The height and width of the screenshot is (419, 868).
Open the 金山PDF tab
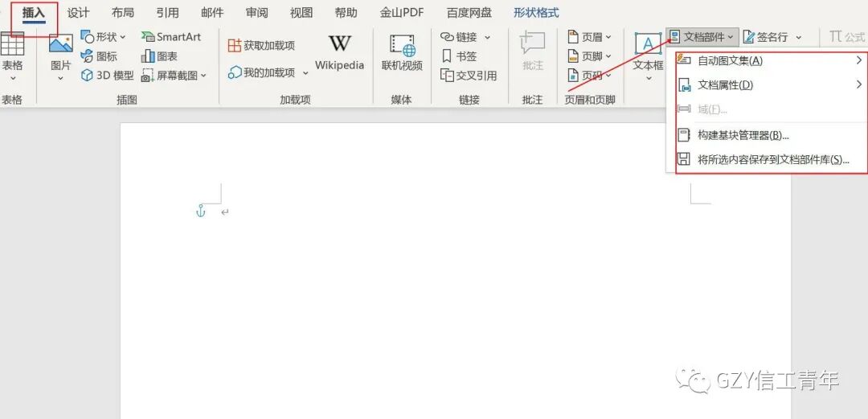pyautogui.click(x=401, y=13)
